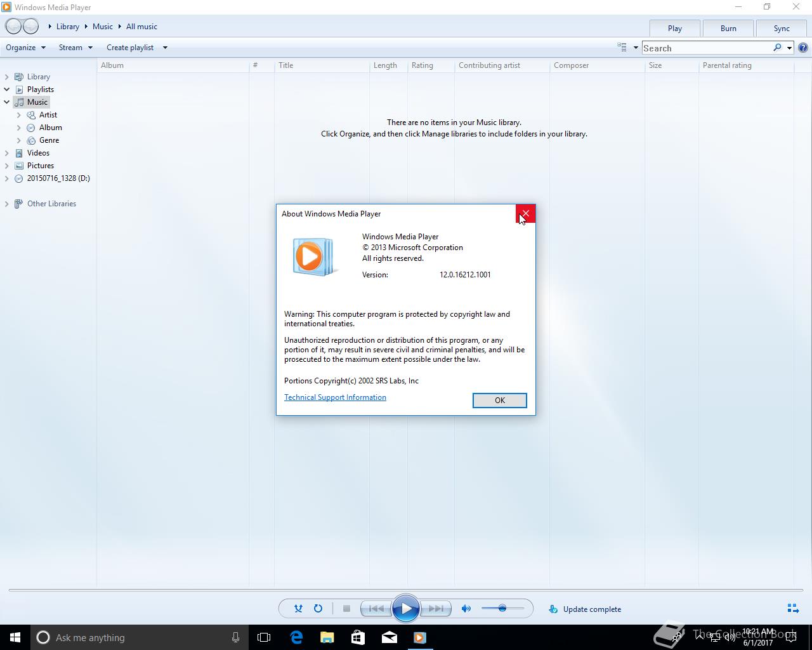Sort by Contributing artist column header

tap(502, 65)
